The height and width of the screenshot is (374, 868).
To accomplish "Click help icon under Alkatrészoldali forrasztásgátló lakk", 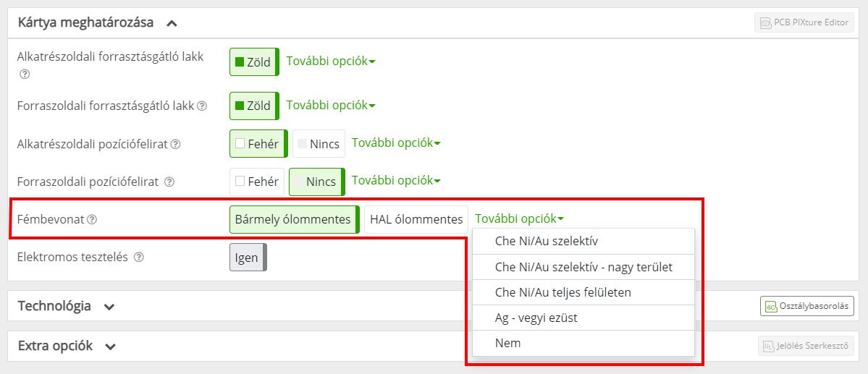I will click(25, 74).
